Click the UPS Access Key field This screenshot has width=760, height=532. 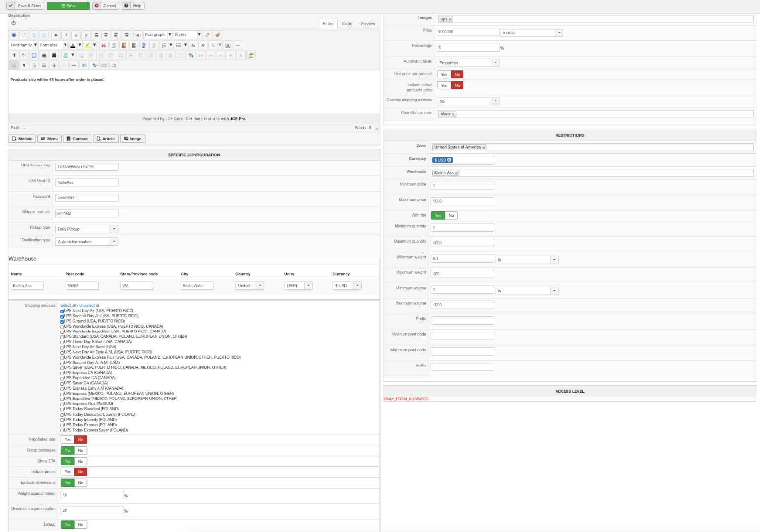(87, 167)
